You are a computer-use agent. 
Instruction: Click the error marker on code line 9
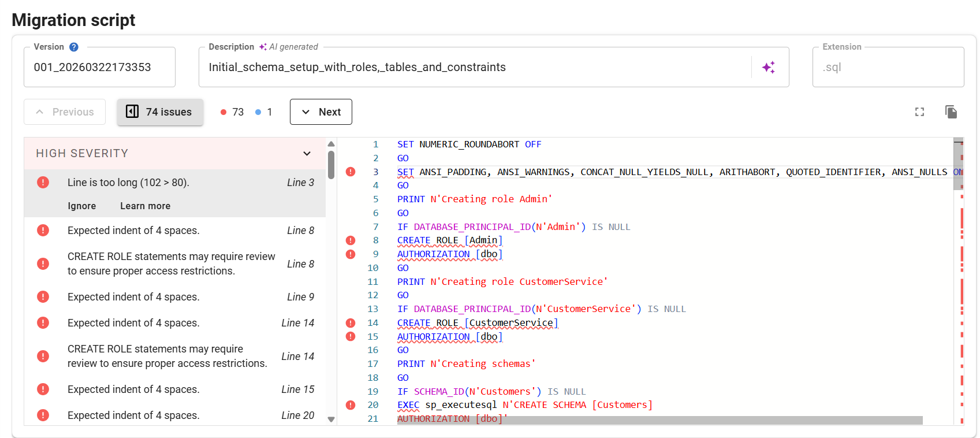pyautogui.click(x=351, y=254)
